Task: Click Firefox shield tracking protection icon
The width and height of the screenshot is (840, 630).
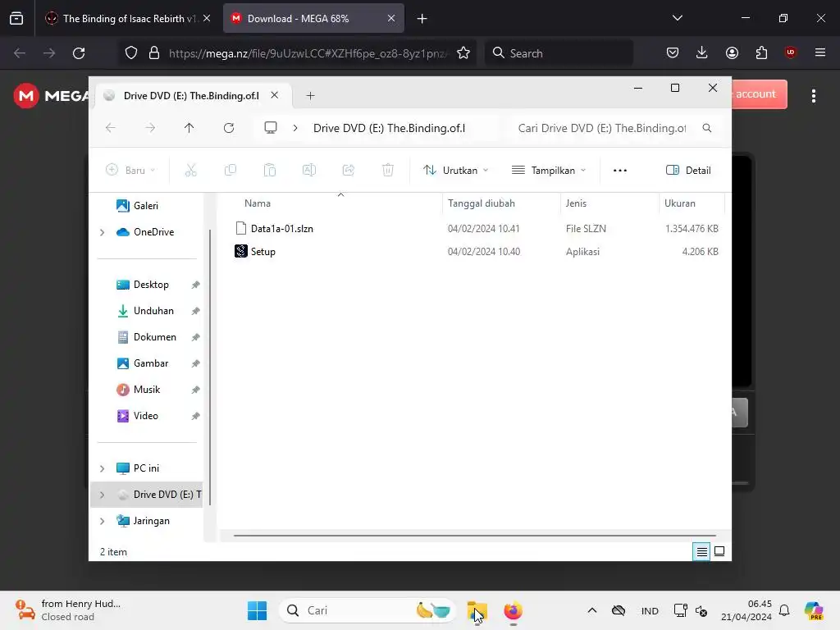Action: [x=131, y=53]
